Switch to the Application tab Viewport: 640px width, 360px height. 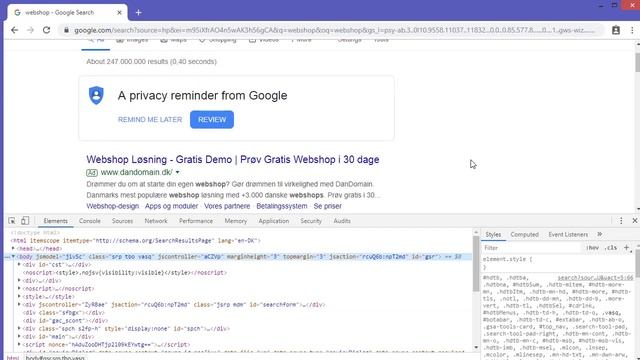tap(273, 221)
